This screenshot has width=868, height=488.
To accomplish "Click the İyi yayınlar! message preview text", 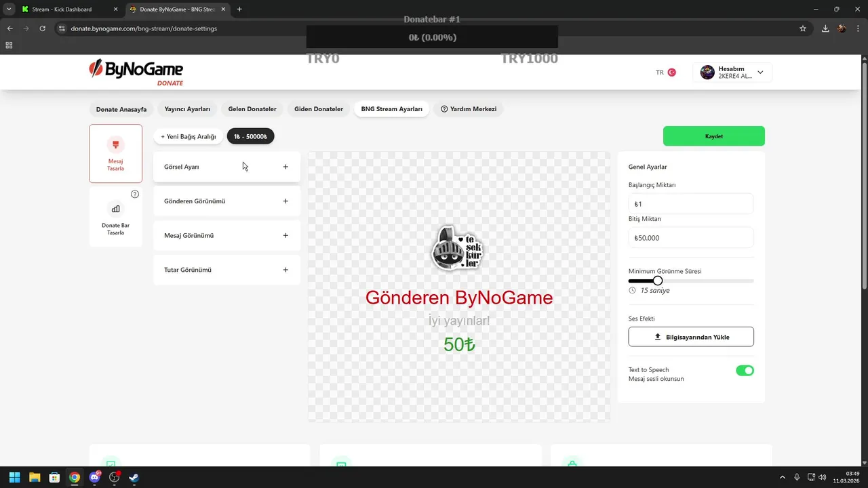I will tap(459, 321).
